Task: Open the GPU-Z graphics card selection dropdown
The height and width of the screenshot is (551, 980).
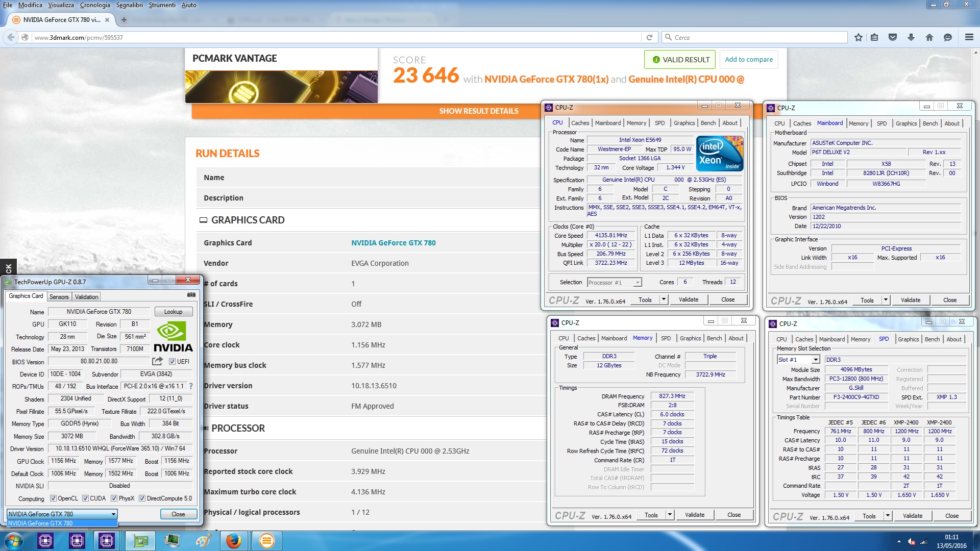Action: click(62, 514)
